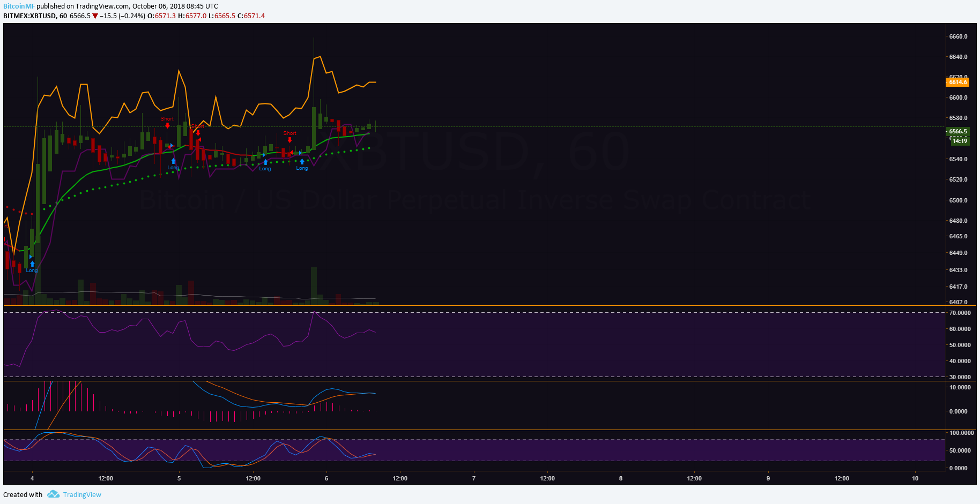Screen dimensions: 980x504
Task: Click the 70.0000 RSI axis label
Action: (960, 313)
